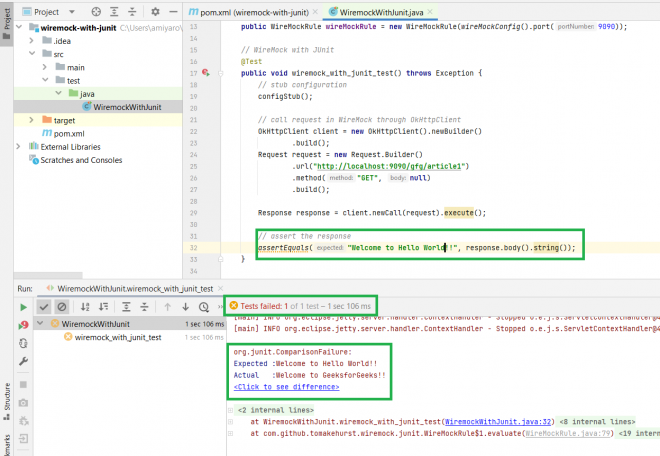The width and height of the screenshot is (660, 456).
Task: Click the wrench settings icon in Run panel
Action: pos(23,361)
